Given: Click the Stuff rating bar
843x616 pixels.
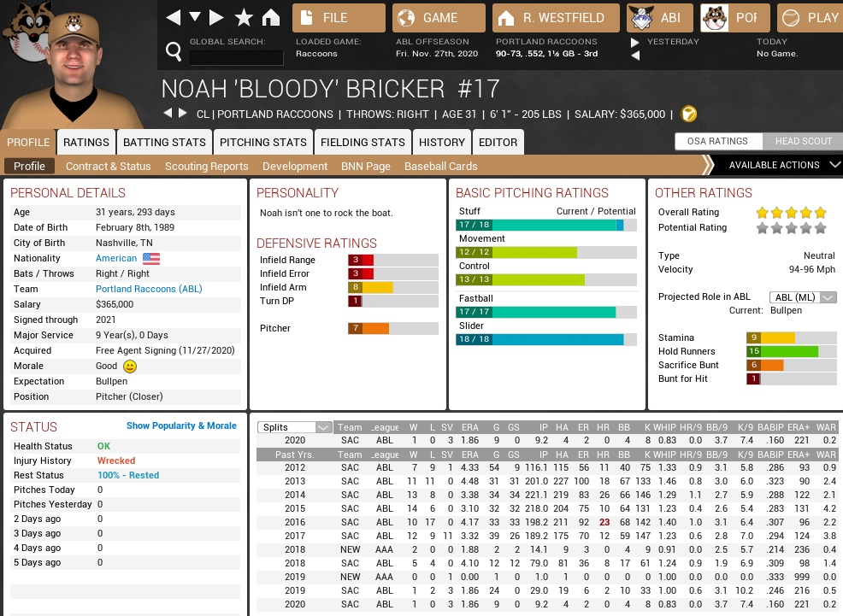Looking at the screenshot, I should coord(545,225).
